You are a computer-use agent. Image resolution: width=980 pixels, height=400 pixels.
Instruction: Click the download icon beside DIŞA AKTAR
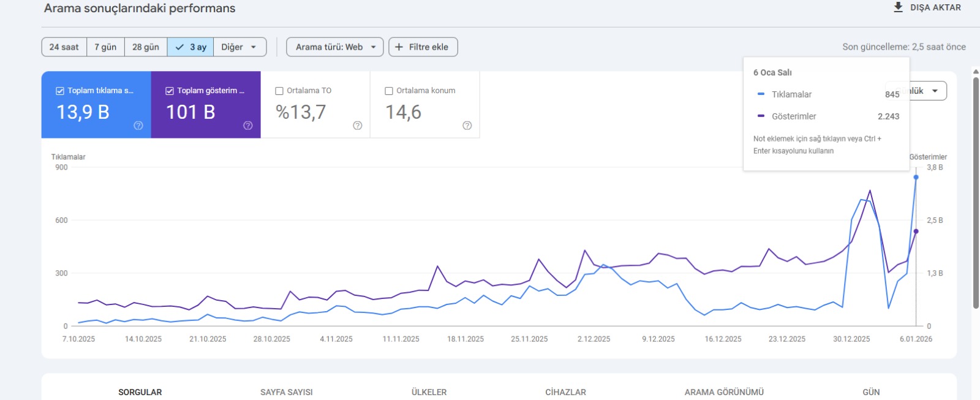[898, 7]
